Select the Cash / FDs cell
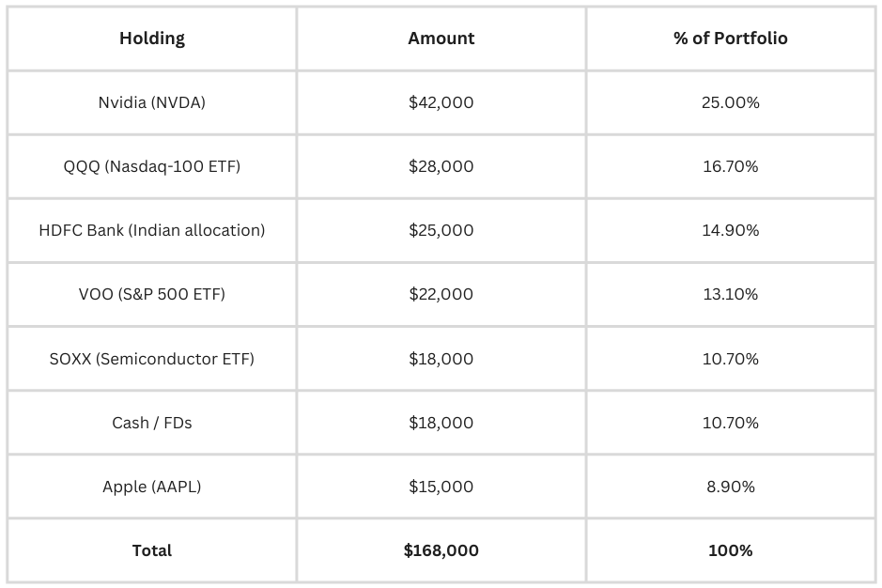The image size is (882, 588). (152, 423)
